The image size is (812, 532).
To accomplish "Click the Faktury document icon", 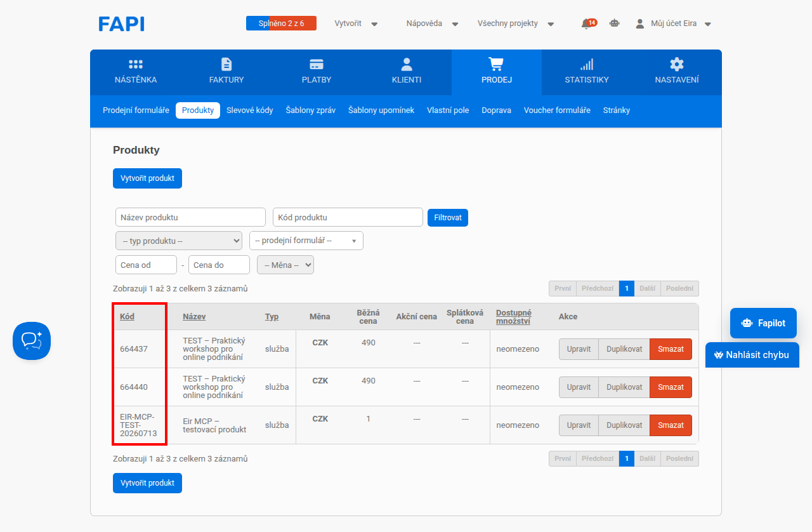I will tap(226, 64).
